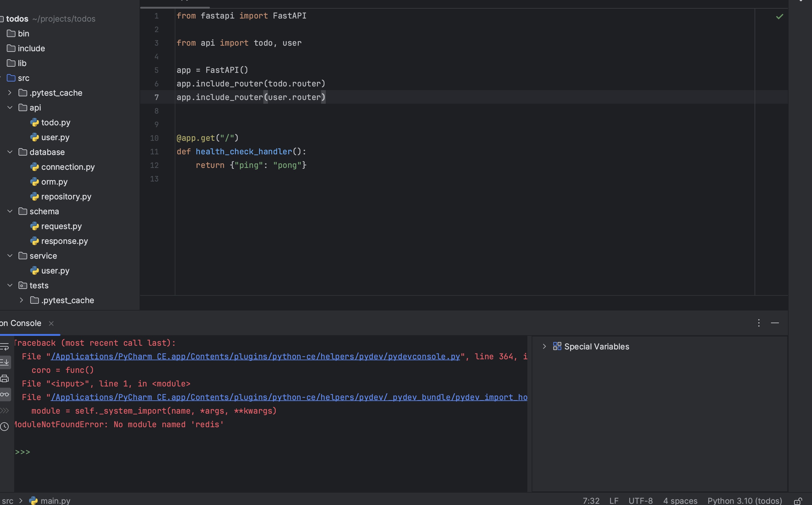Click the Python icon beside todo.py
This screenshot has height=505, width=812.
click(34, 123)
